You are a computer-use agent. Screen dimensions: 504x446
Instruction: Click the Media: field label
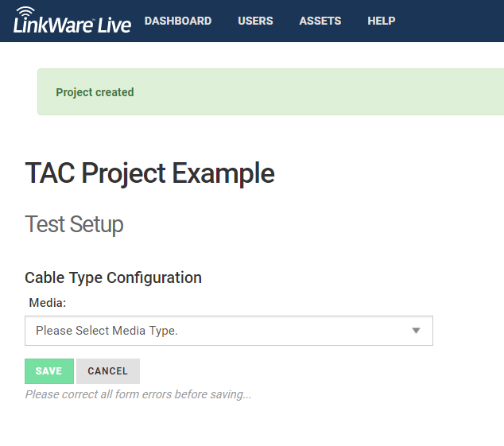pos(48,303)
